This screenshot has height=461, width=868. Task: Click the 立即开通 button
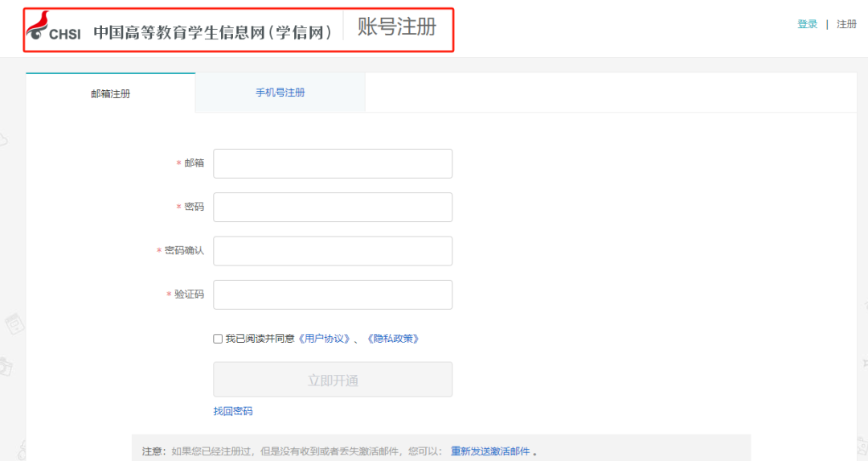point(333,380)
